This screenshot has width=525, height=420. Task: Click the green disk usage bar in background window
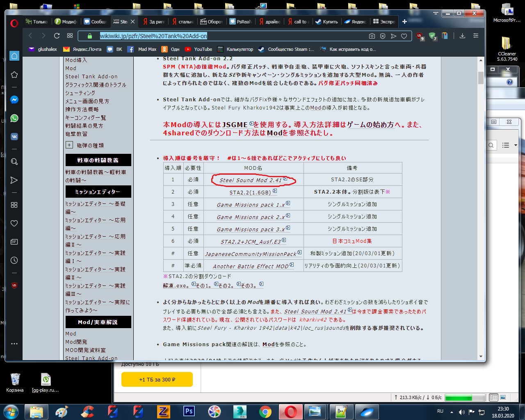pos(465,397)
